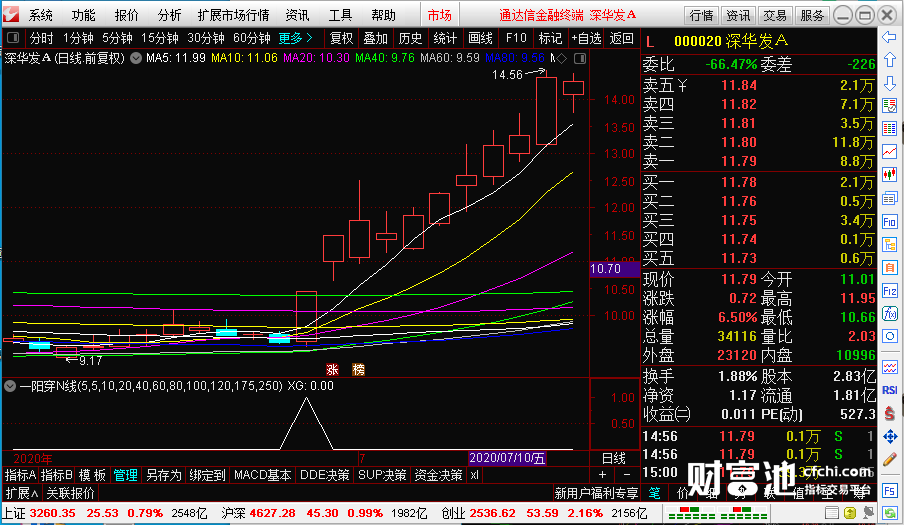This screenshot has width=904, height=525.
Task: Open the 分析 menu
Action: coord(169,15)
